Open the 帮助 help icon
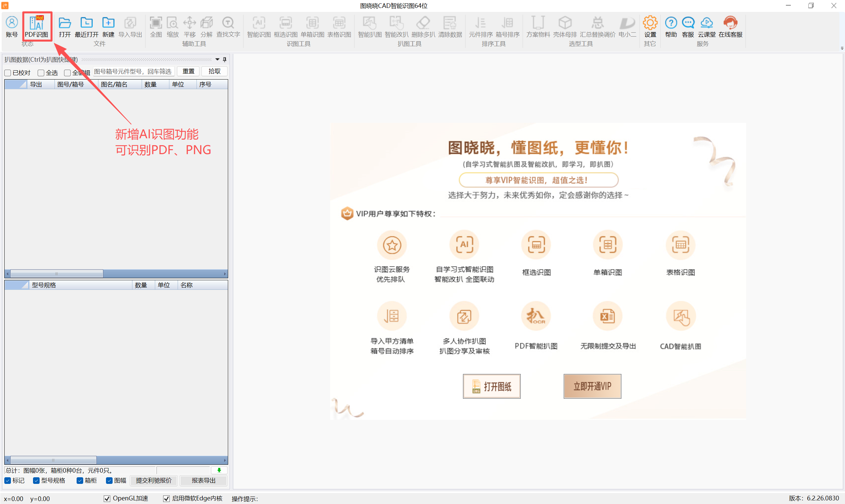The width and height of the screenshot is (845, 504). point(671,26)
